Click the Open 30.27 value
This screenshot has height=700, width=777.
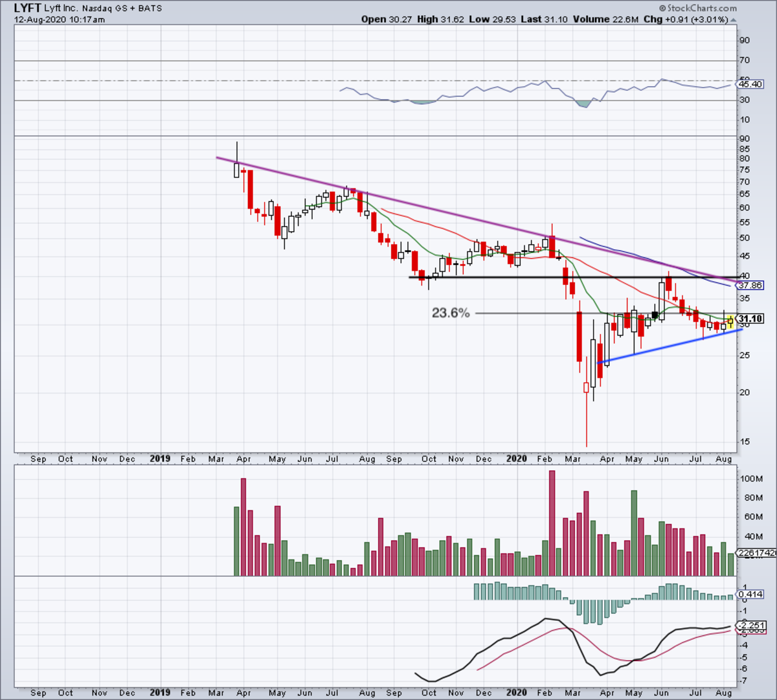coord(386,19)
